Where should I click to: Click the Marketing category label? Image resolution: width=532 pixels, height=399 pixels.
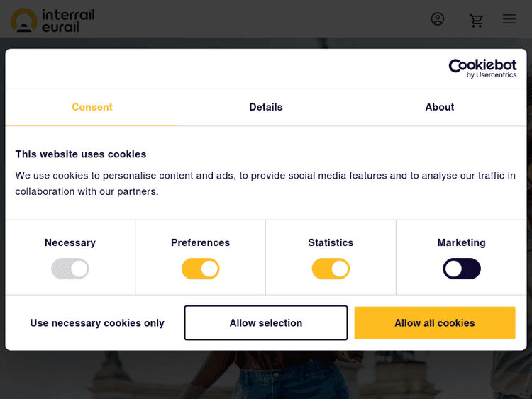click(462, 242)
